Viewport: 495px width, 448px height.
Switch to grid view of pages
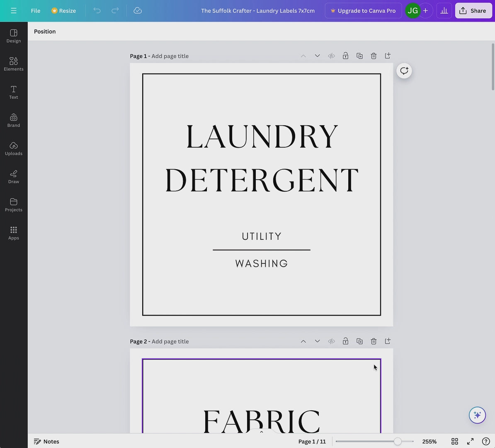pos(455,441)
